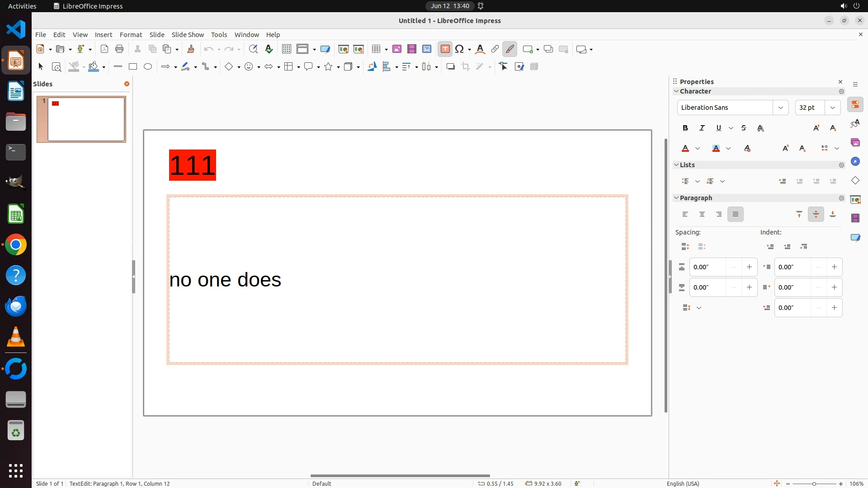Click the Crop Image tool icon
The image size is (868, 488).
click(466, 67)
